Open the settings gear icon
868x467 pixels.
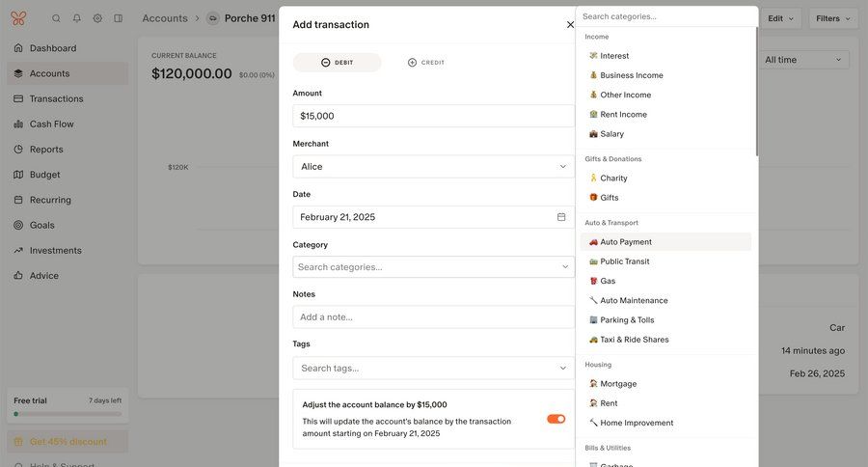[97, 18]
